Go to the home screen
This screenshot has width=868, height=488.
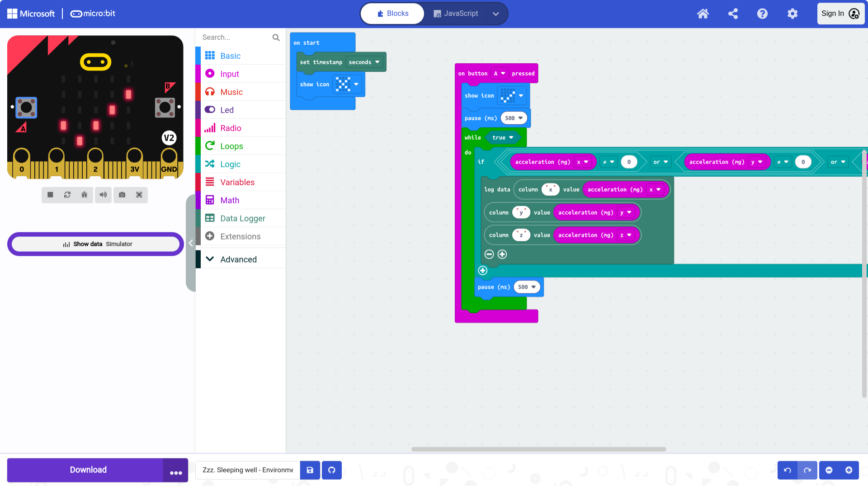click(703, 14)
